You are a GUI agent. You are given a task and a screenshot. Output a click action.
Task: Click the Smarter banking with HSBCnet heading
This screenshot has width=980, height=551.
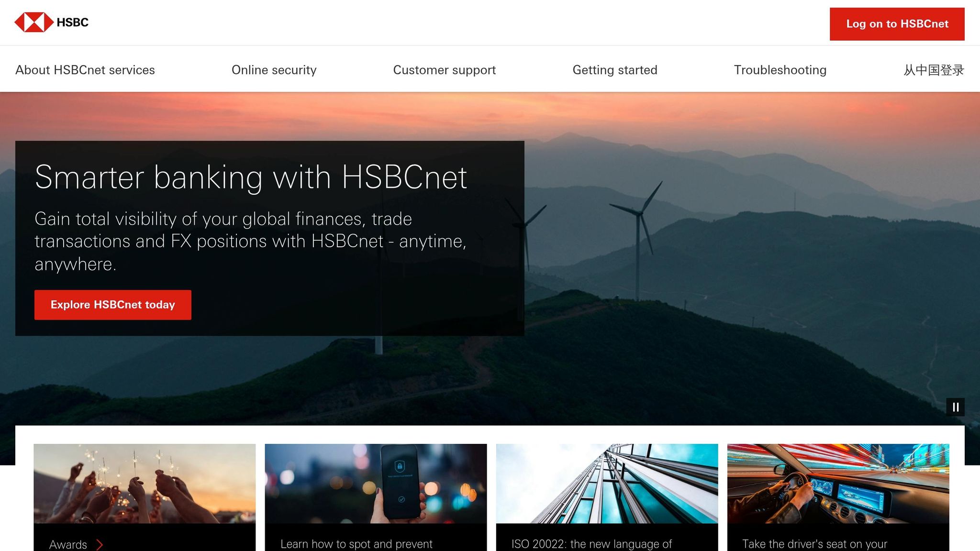coord(251,177)
